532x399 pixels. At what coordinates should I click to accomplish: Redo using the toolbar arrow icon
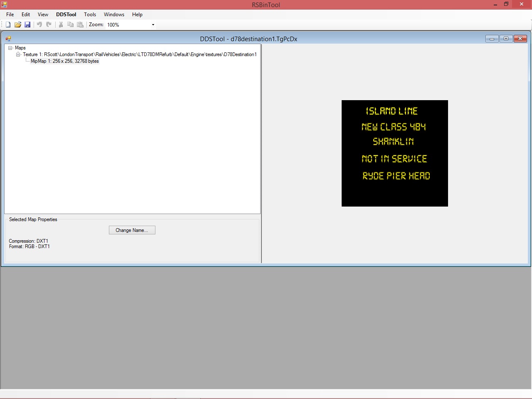pyautogui.click(x=49, y=25)
